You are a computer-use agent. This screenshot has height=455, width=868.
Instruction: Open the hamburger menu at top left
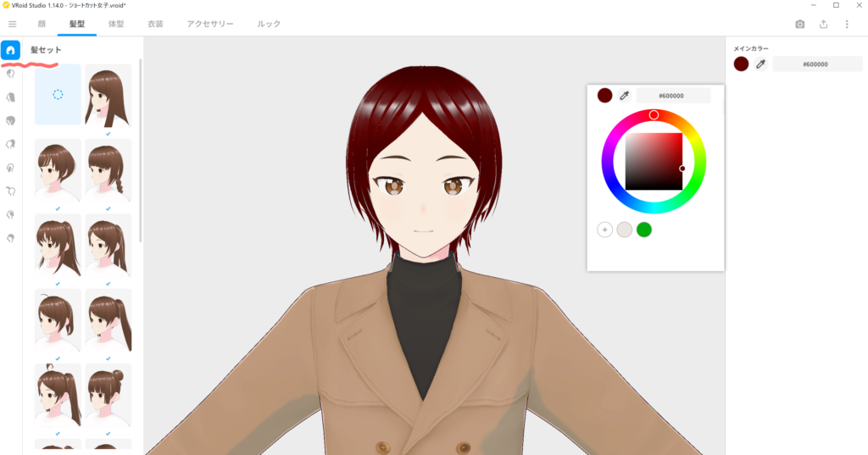[x=12, y=25]
